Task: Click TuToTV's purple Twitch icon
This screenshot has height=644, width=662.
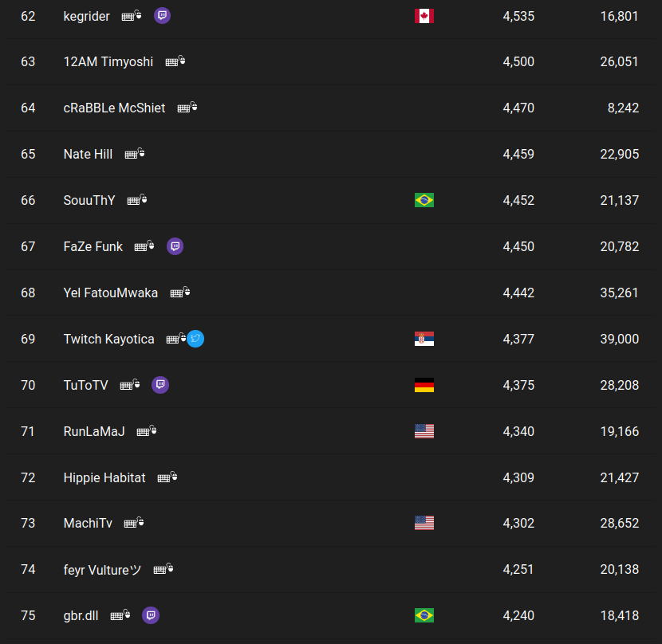Action: point(160,385)
